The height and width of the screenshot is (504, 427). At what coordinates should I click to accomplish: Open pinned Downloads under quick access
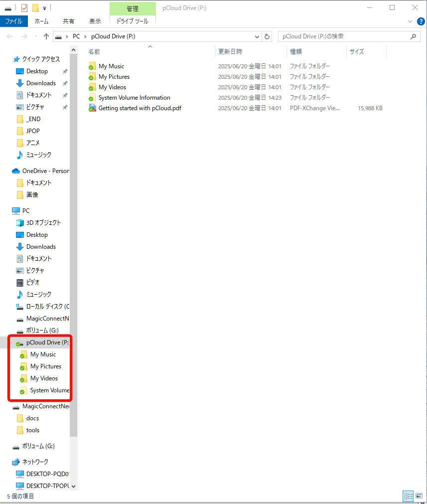[x=41, y=83]
